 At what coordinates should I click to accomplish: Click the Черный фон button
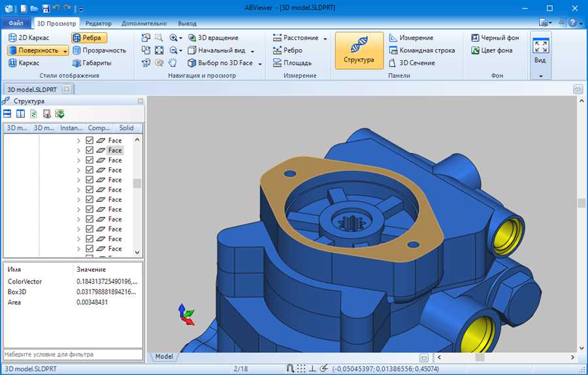[x=495, y=38]
